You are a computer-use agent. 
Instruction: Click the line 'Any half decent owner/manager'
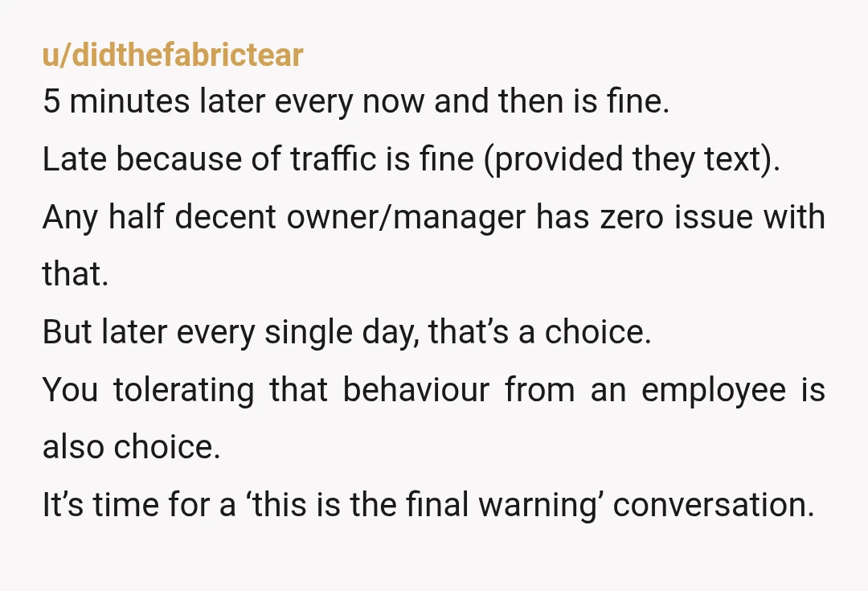434,216
